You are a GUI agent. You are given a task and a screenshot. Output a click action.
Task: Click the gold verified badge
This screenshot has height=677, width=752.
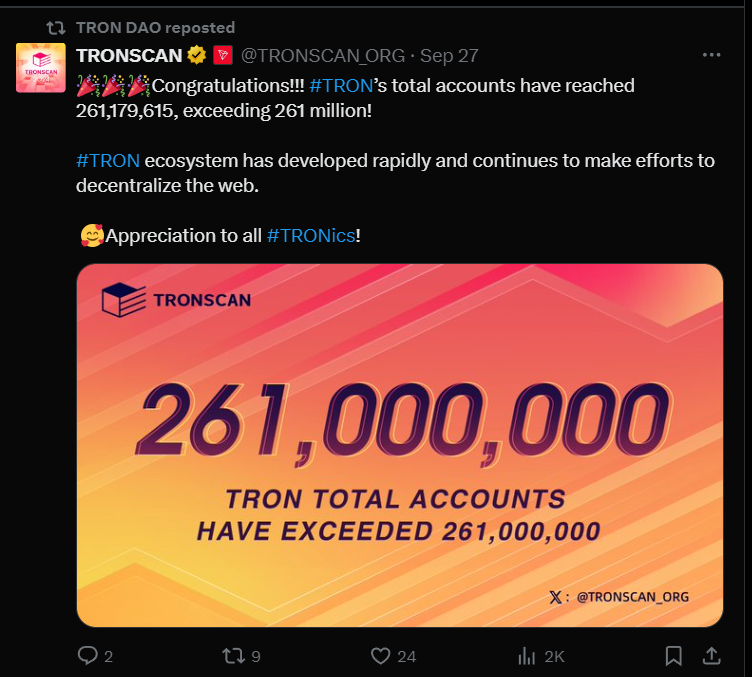click(x=197, y=55)
